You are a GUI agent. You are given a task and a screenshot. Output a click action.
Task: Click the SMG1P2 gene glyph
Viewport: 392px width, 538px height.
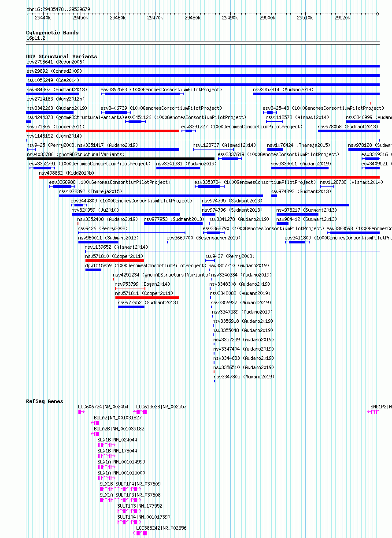click(374, 411)
